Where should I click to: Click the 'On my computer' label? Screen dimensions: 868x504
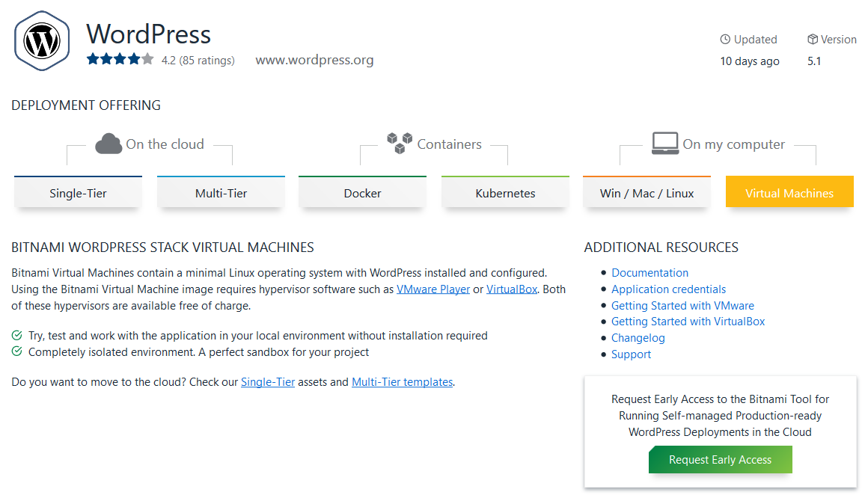(733, 144)
